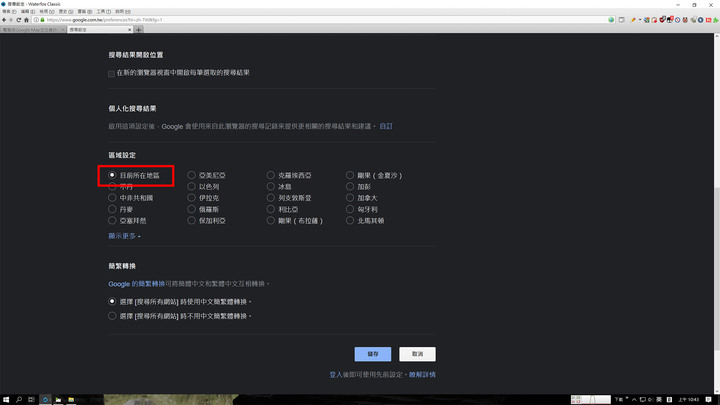Select the 中非共和國 region radio button
The image size is (720, 405).
(112, 197)
